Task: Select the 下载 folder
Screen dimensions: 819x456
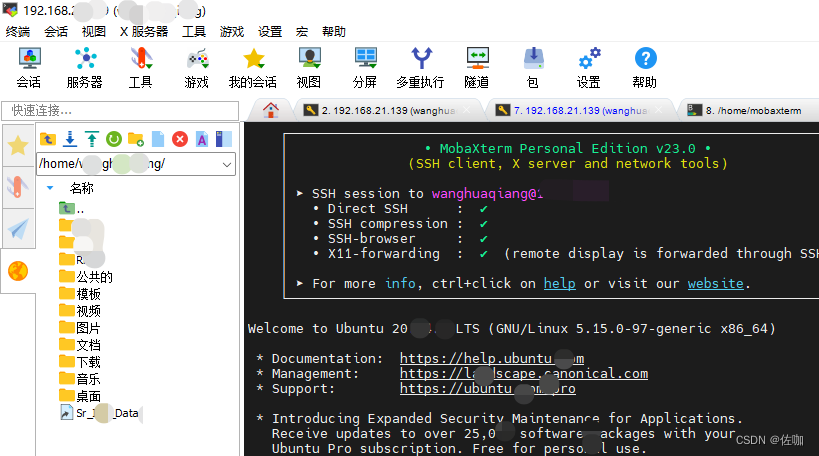Action: tap(80, 362)
